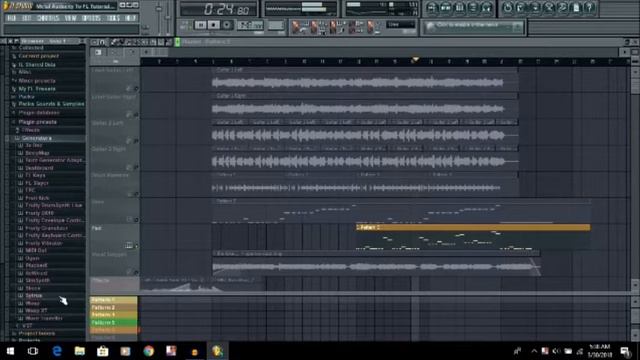Select the FL Keys generator
640x360 pixels.
point(35,176)
